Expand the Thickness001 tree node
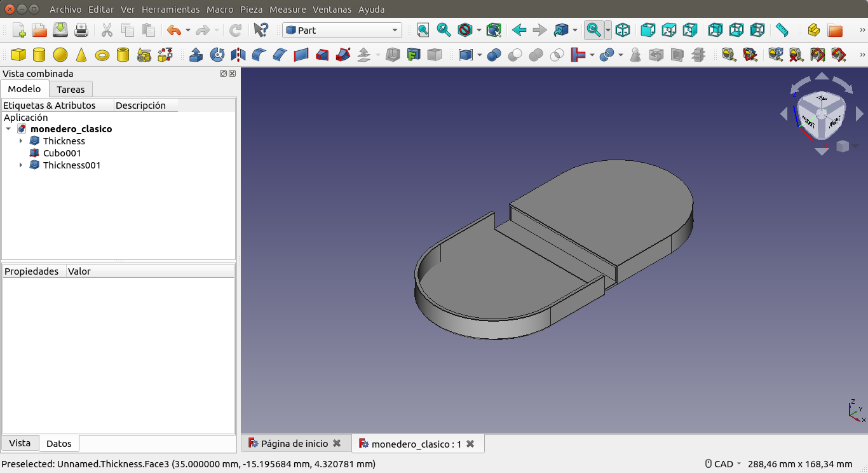868x473 pixels. coord(21,165)
